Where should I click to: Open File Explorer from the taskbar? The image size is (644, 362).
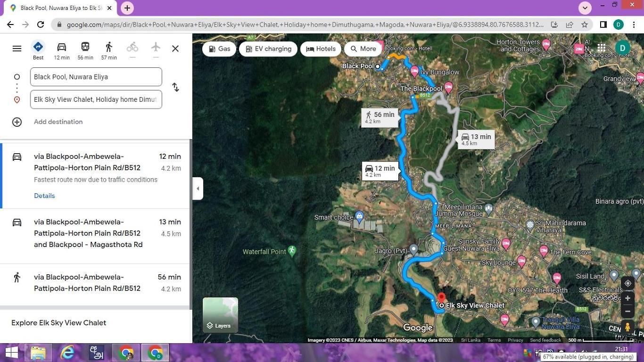[38, 353]
